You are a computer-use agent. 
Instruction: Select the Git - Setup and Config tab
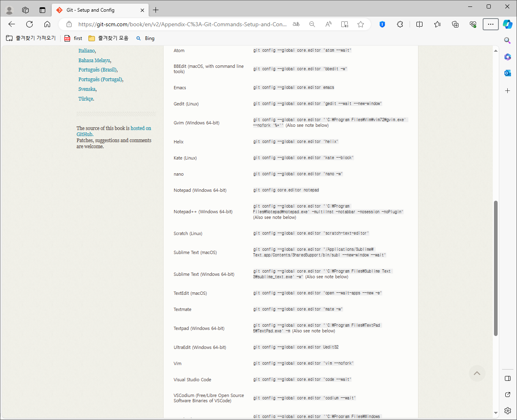pyautogui.click(x=100, y=10)
